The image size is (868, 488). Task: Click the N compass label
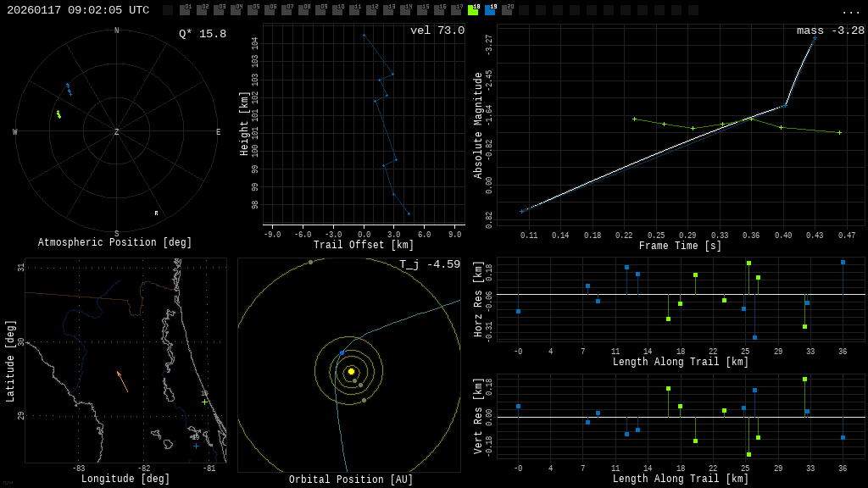(x=116, y=30)
